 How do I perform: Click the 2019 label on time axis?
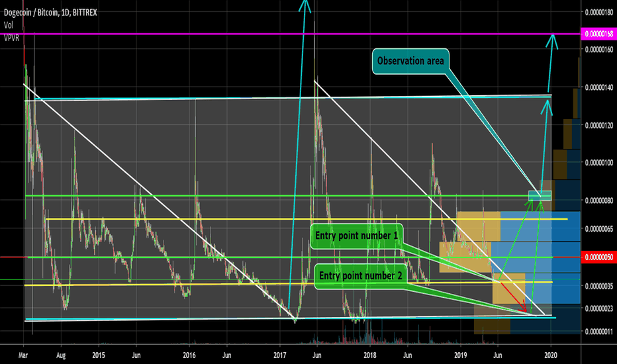tap(460, 355)
